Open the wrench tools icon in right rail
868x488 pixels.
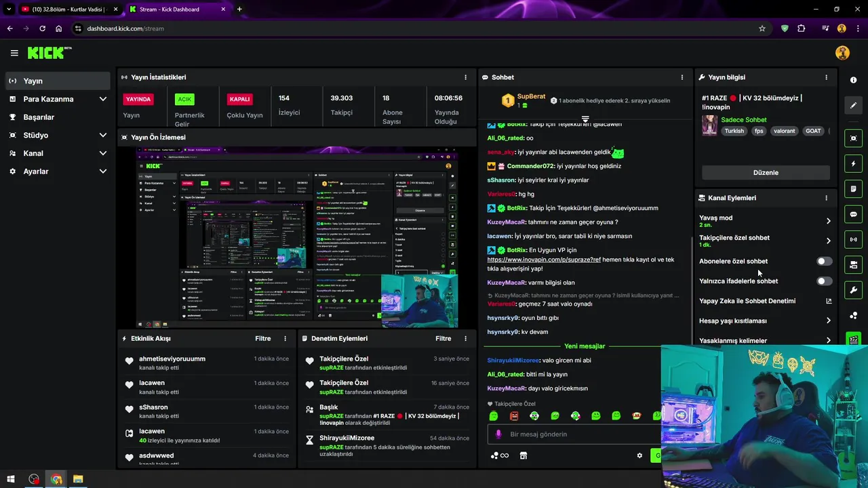coord(853,290)
